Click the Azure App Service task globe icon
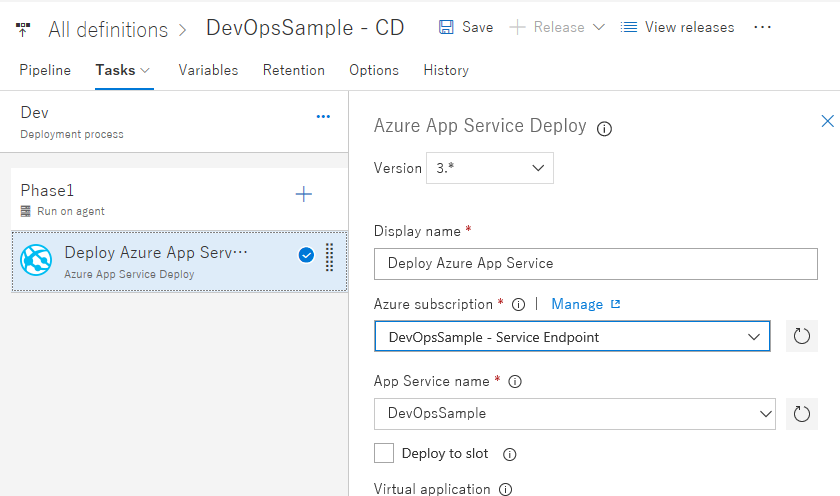This screenshot has width=840, height=496. click(36, 260)
